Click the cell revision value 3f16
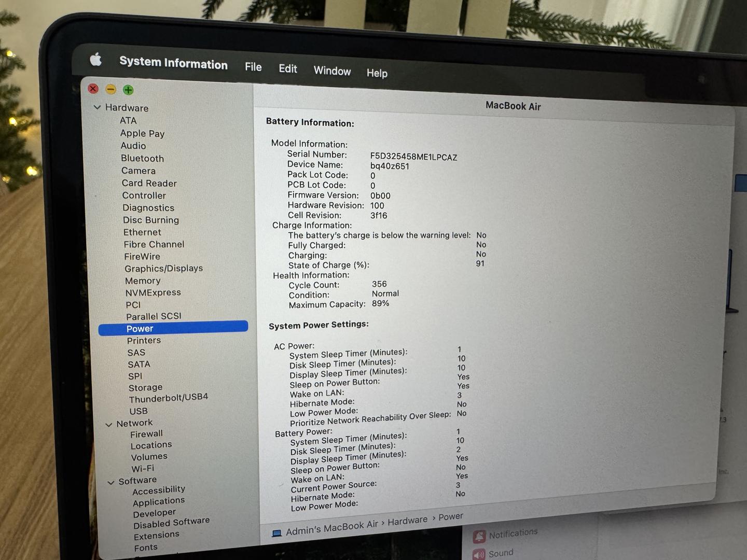The width and height of the screenshot is (747, 560). 379,215
